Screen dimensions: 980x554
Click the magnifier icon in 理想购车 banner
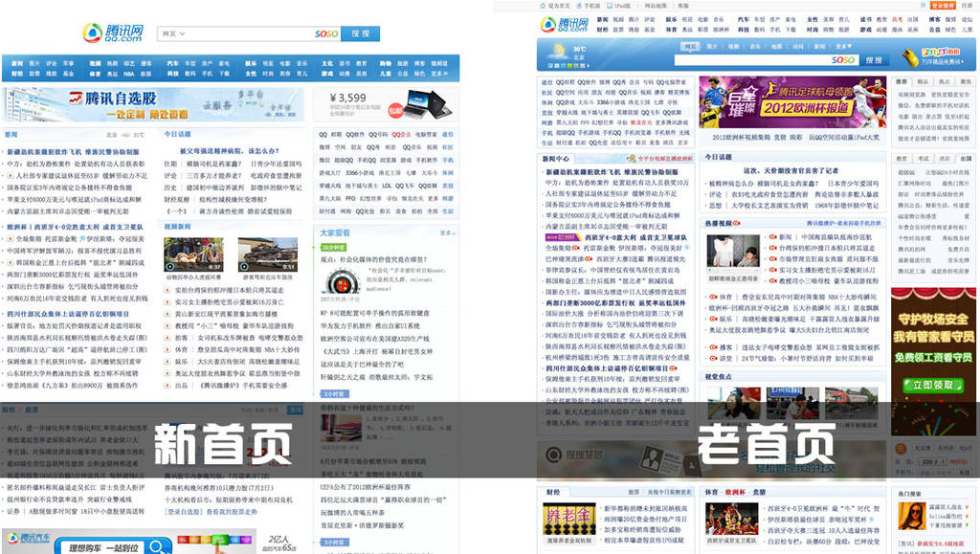(x=159, y=547)
